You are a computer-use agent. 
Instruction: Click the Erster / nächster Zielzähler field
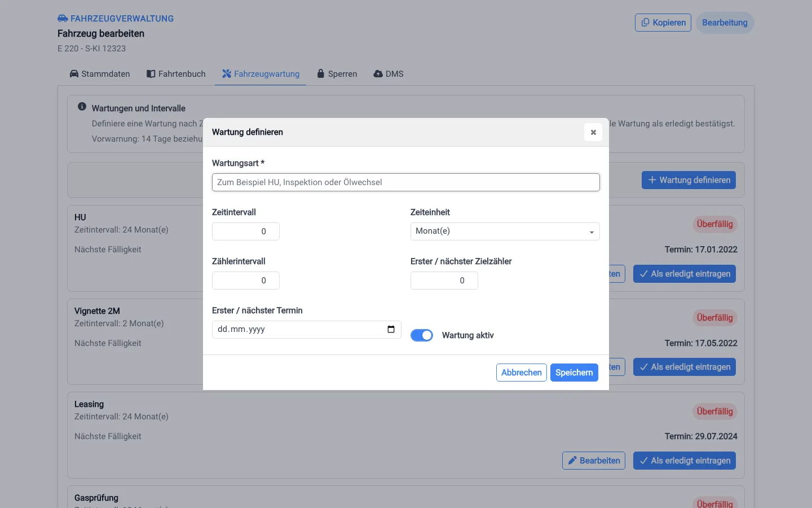coord(444,281)
